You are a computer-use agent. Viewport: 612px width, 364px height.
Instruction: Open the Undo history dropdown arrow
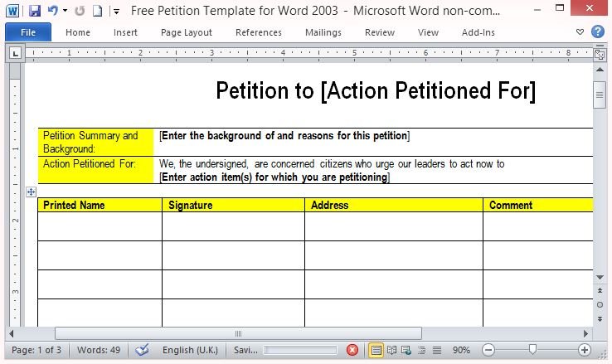(64, 12)
